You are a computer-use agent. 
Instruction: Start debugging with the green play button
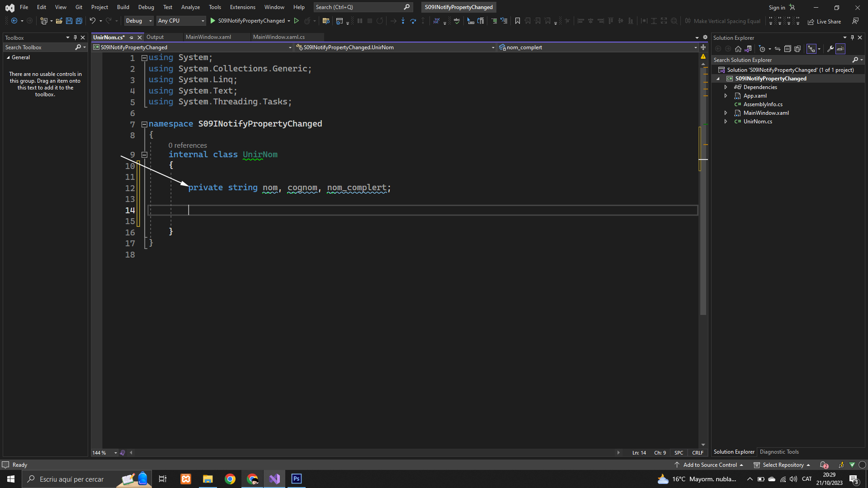pos(213,21)
